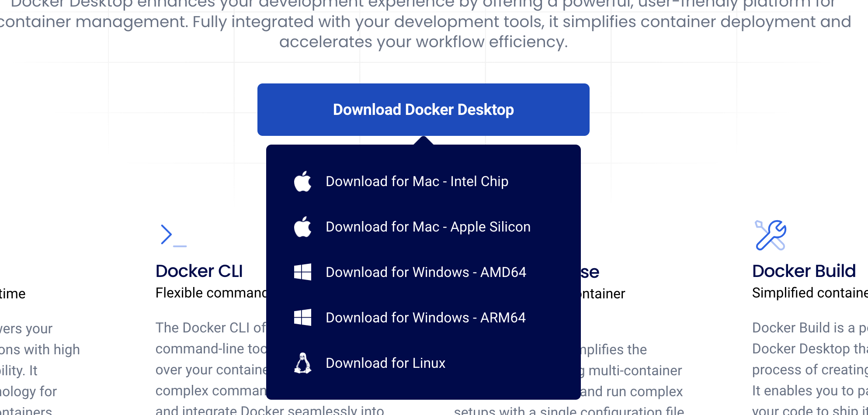Click the Apple logo beside Apple Silicon

pyautogui.click(x=302, y=227)
